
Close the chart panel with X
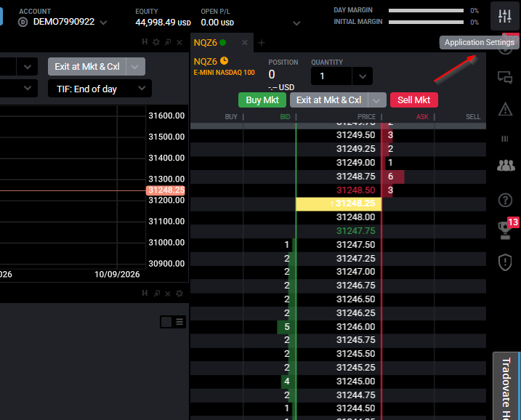[179, 42]
